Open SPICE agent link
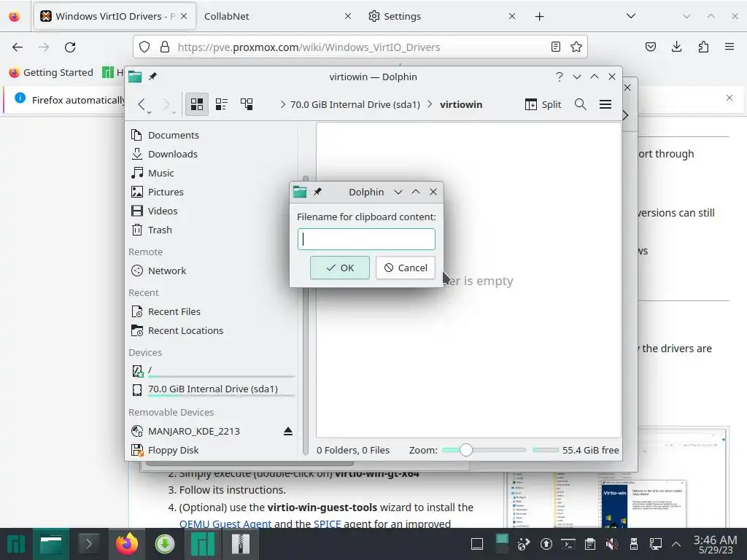Screen dimensions: 747x560 328,524
